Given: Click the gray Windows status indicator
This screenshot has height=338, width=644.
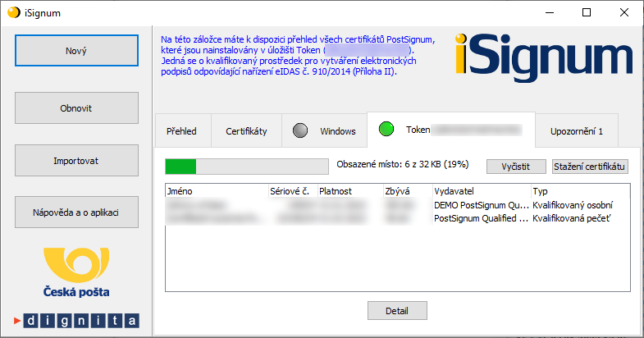Looking at the screenshot, I should tap(300, 130).
